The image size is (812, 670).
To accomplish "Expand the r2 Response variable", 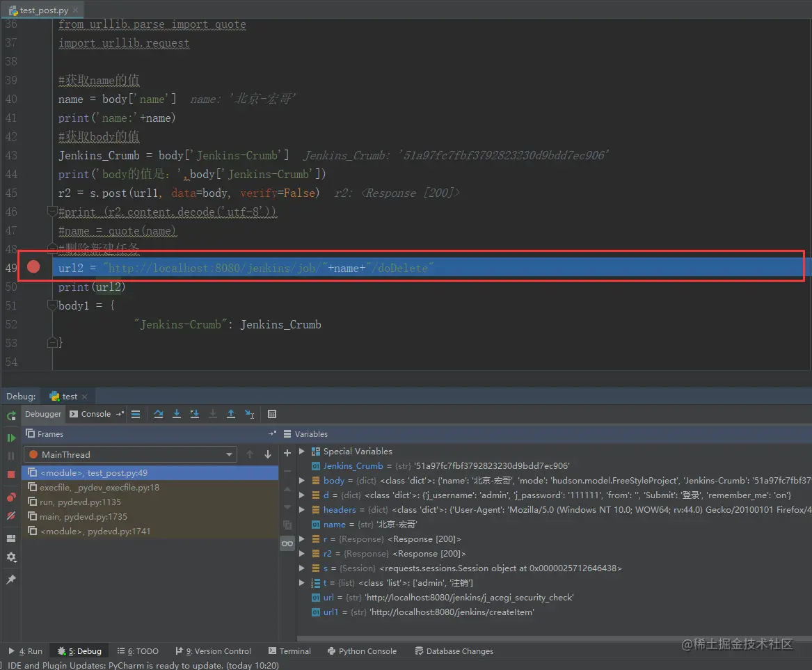I will pyautogui.click(x=302, y=554).
